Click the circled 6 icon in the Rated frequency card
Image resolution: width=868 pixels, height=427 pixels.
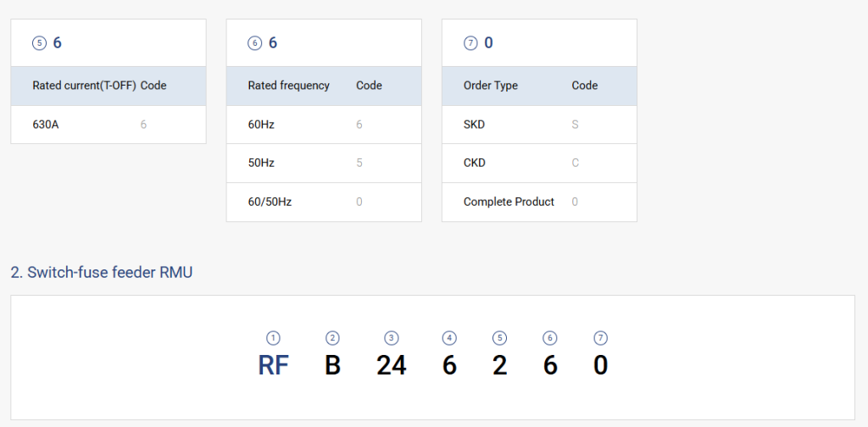254,43
